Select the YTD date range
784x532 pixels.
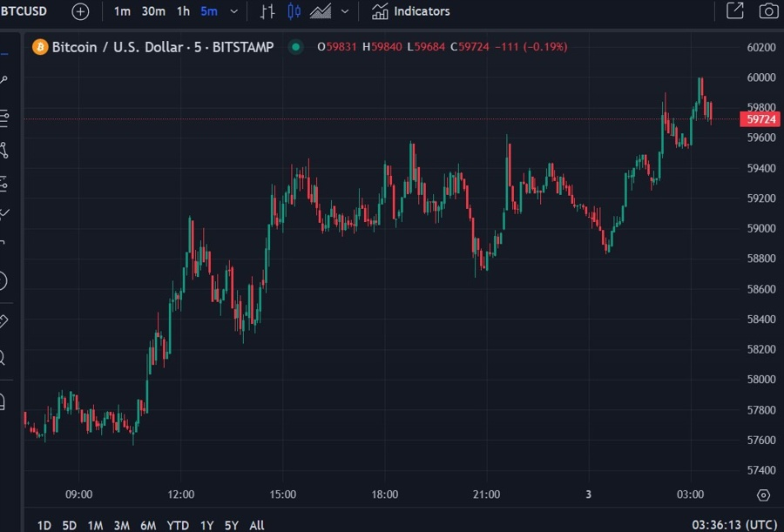[178, 525]
